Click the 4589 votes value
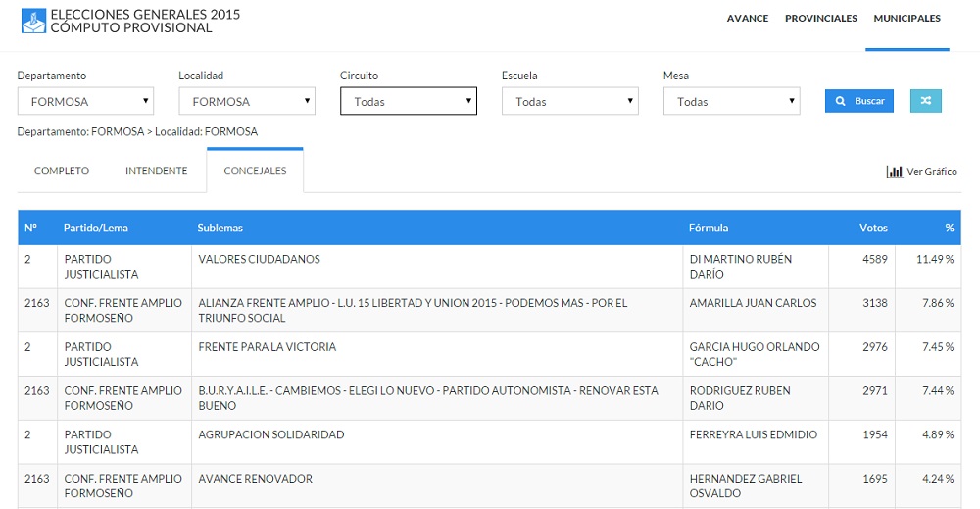This screenshot has width=980, height=509. pos(875,259)
